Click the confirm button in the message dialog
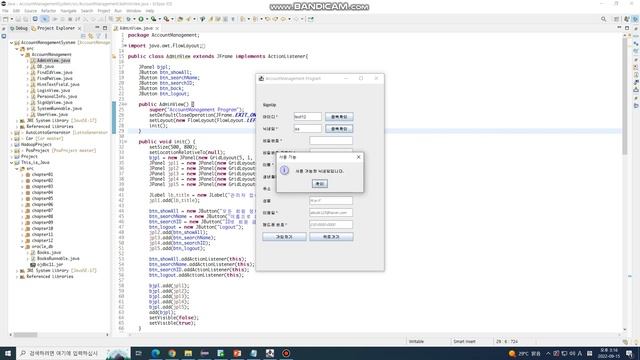 [x=320, y=184]
